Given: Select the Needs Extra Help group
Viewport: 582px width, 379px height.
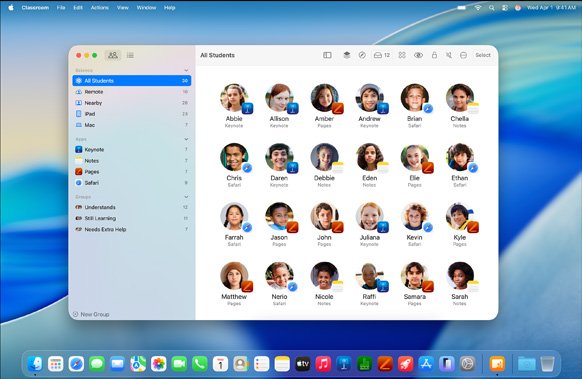Looking at the screenshot, I should pos(132,229).
